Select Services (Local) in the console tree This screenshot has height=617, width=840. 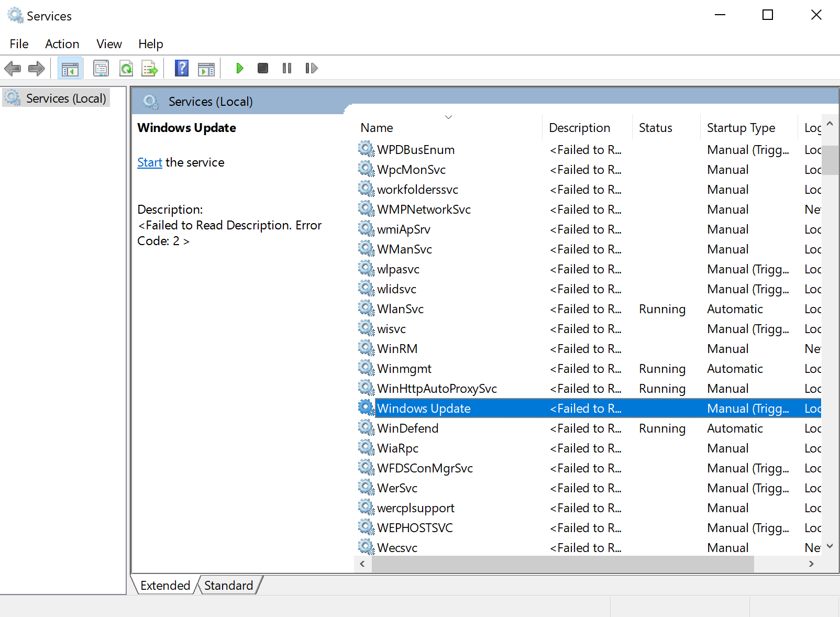point(56,98)
